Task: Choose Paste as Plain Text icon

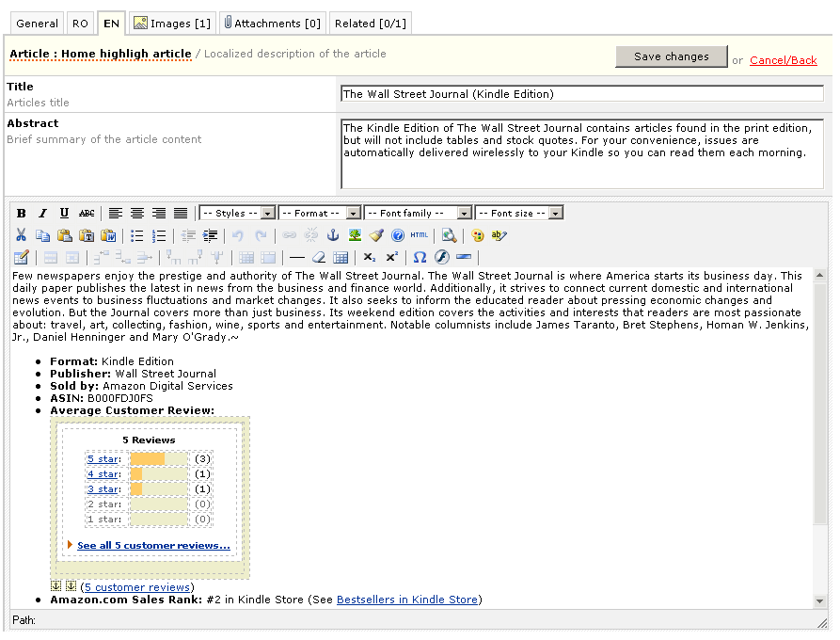Action: 87,234
